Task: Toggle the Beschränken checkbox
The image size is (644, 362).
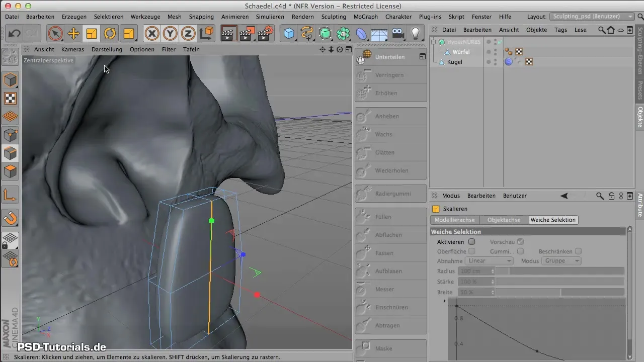Action: click(x=579, y=251)
